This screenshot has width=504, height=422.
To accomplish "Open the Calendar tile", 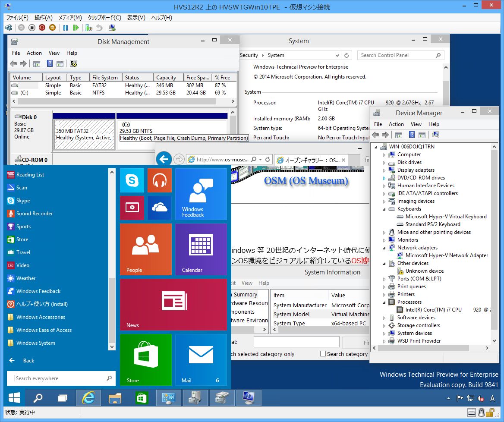I will coord(201,249).
